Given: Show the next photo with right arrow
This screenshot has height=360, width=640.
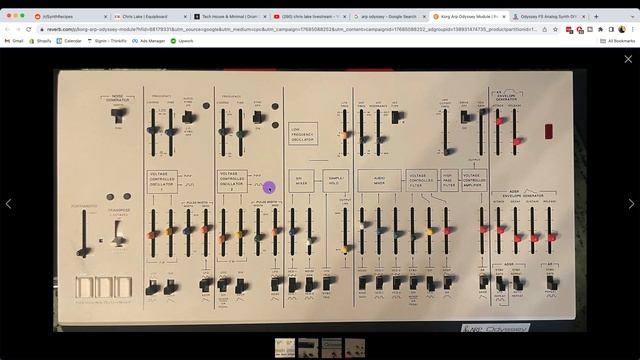Looking at the screenshot, I should 631,204.
